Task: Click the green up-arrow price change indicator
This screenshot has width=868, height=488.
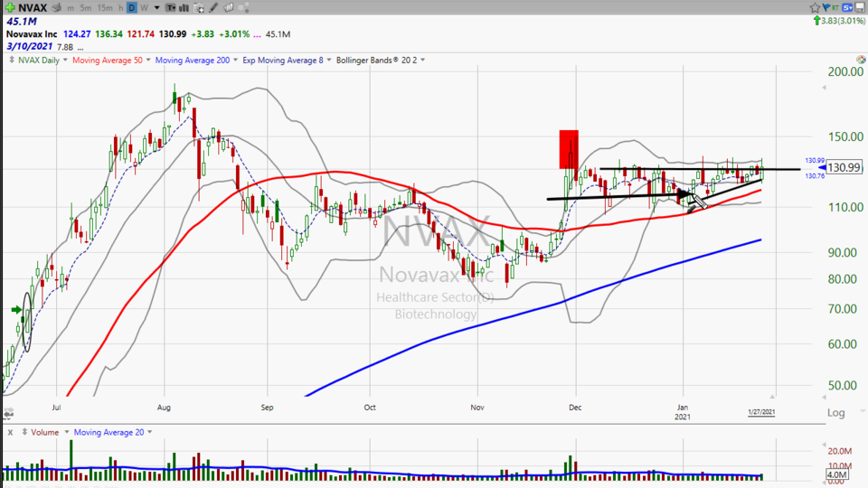Action: point(816,21)
